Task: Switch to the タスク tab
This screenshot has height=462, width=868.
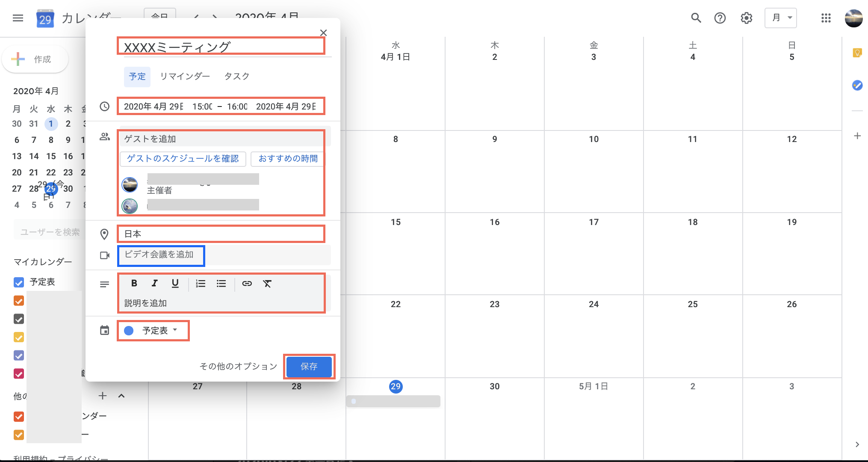Action: (236, 76)
